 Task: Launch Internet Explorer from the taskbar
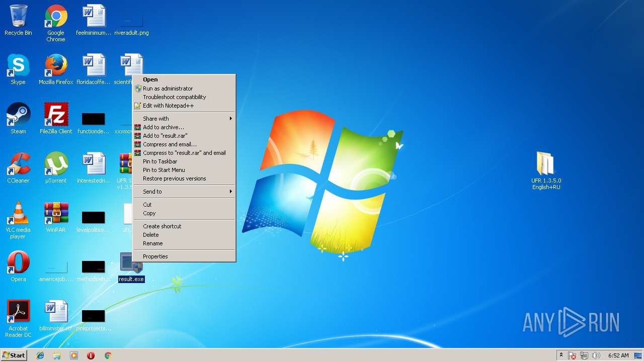coord(40,355)
